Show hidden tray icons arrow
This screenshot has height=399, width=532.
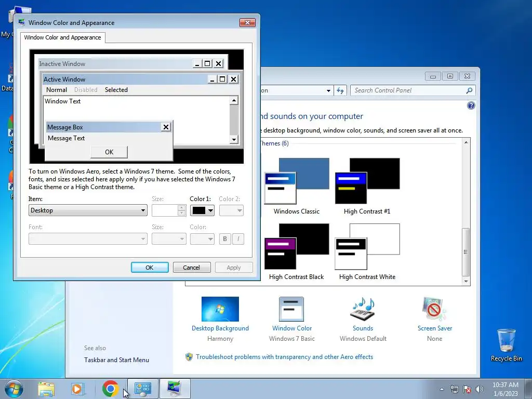pyautogui.click(x=442, y=389)
